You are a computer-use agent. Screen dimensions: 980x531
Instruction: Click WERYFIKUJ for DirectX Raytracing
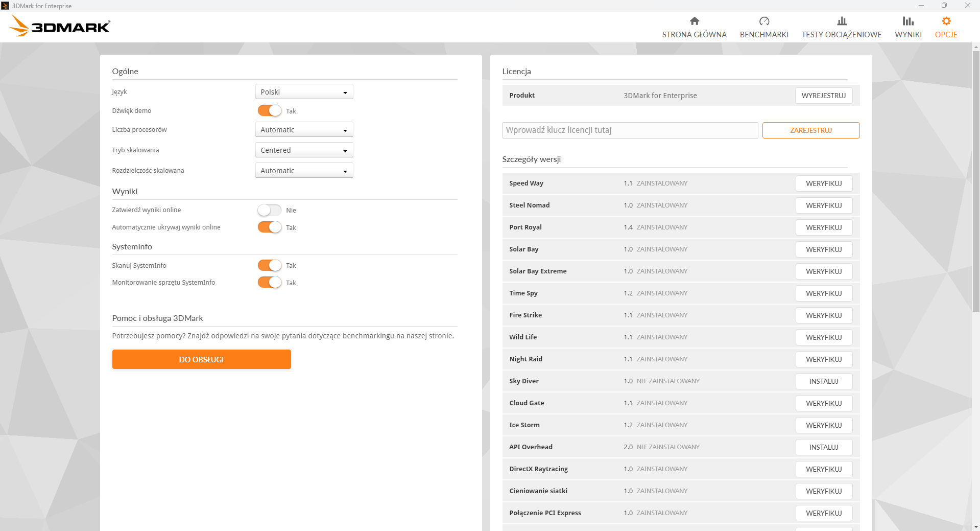click(x=824, y=469)
